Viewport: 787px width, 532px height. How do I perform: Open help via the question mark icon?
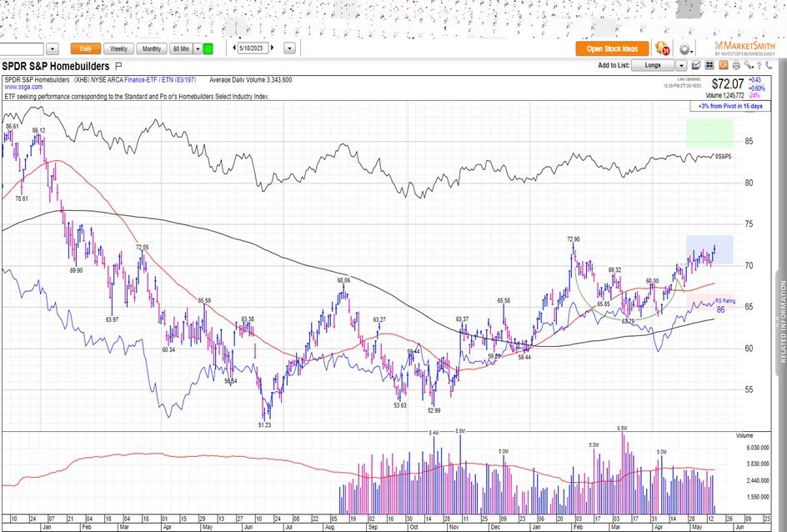point(759,65)
